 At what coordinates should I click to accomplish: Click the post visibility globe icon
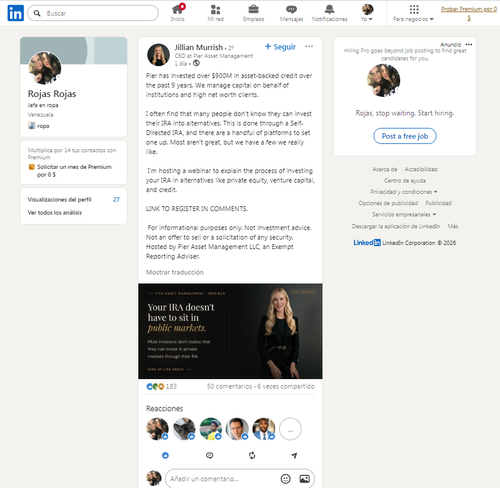[x=196, y=63]
